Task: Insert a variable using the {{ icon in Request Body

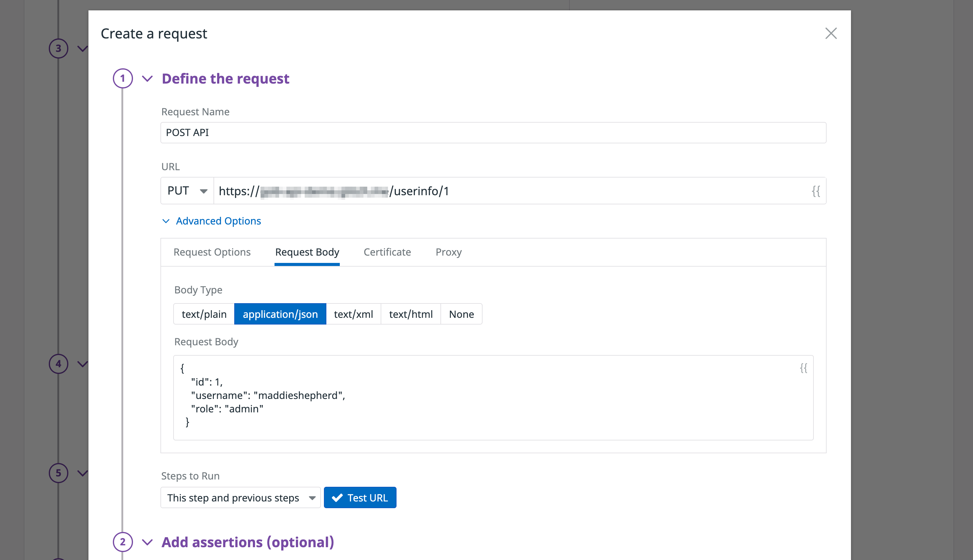Action: pos(803,368)
